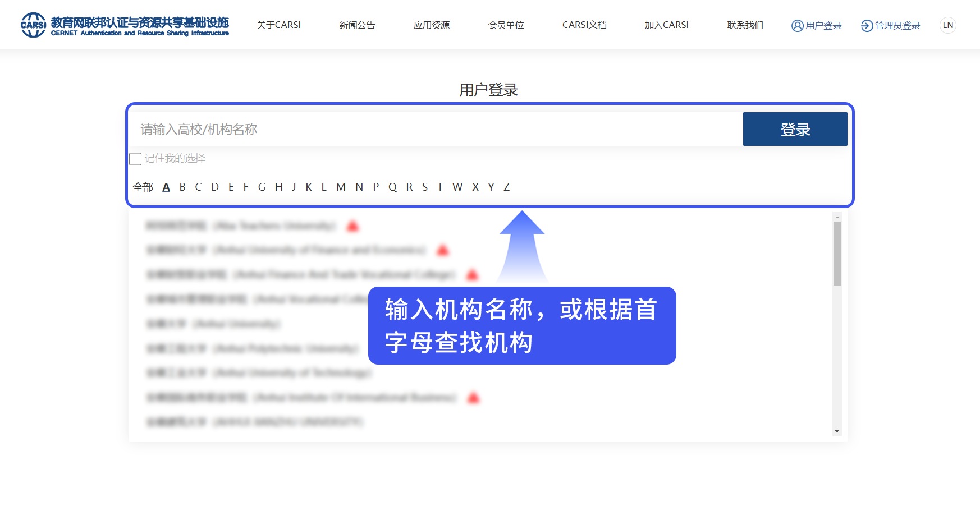Select letter M in the alphabet filter
The image size is (980, 520).
341,187
